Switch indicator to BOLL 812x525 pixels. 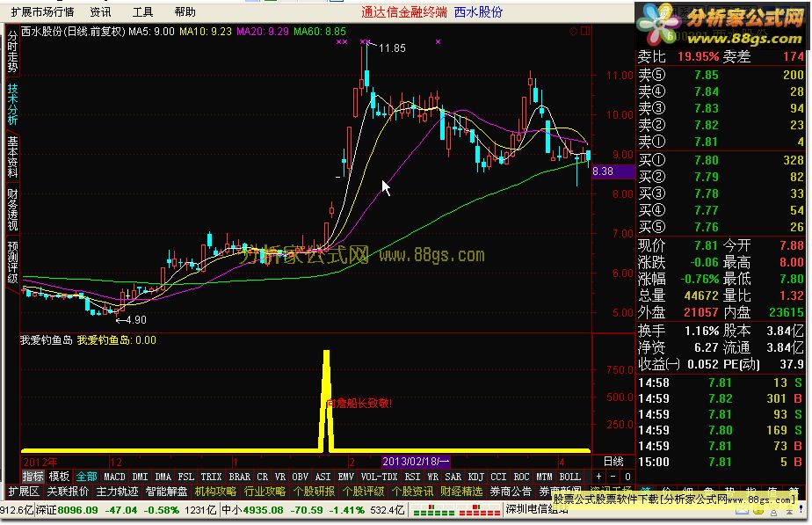[570, 477]
